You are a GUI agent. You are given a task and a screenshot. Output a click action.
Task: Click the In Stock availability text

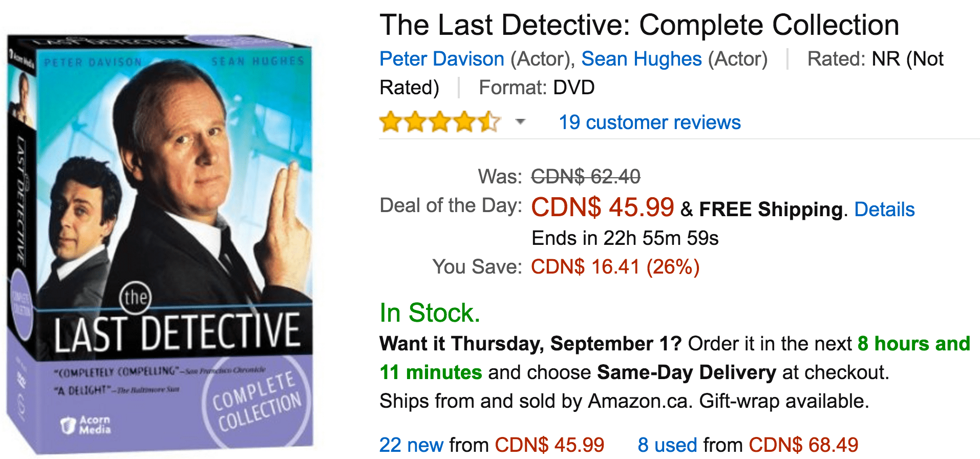tap(430, 312)
